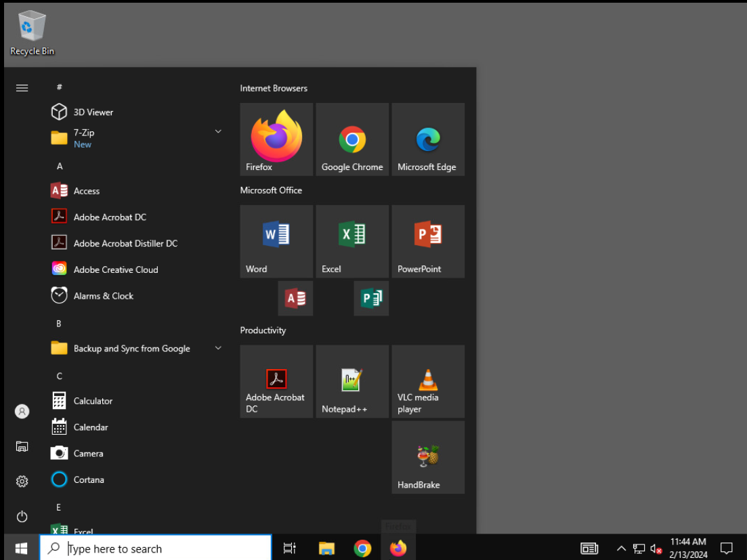Open Access from the app list

pos(135,191)
